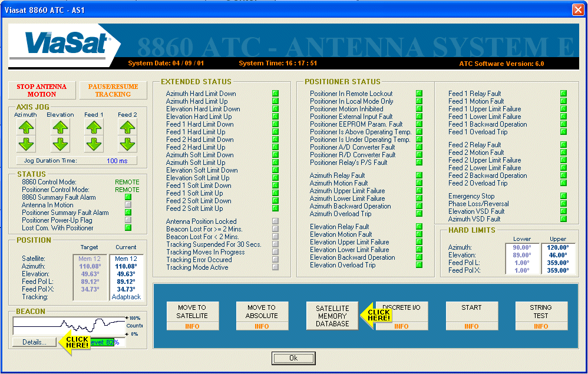Click 8860 Control Mode REMOTE value
The image size is (588, 374).
coord(127,182)
